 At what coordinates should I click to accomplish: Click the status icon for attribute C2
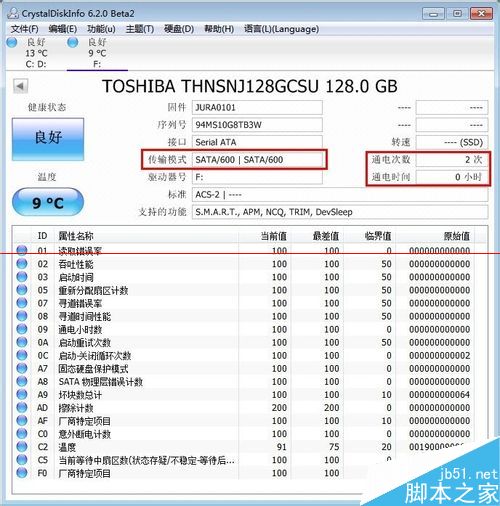22,447
